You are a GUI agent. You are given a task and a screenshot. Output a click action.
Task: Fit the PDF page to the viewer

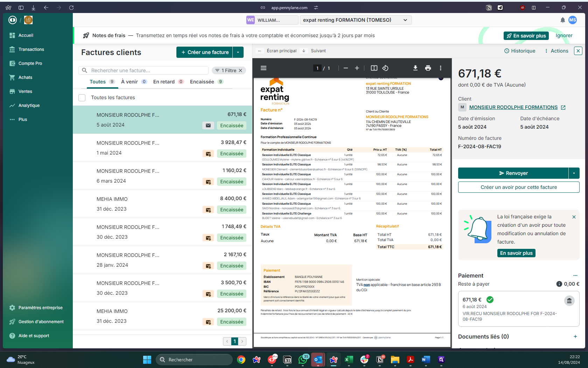point(374,68)
